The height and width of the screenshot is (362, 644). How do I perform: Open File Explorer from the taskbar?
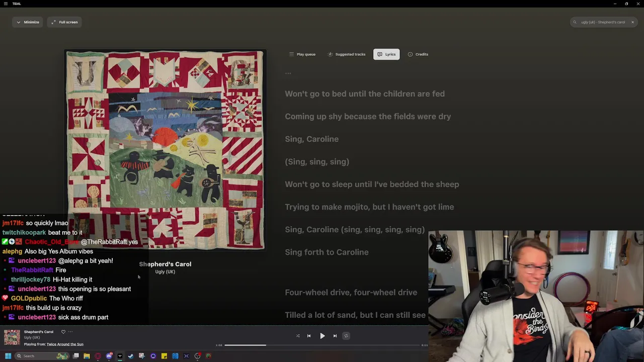coord(87,356)
